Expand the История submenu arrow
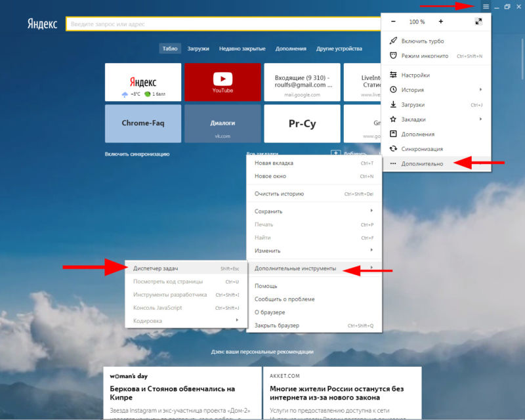This screenshot has height=420, width=525. click(x=480, y=89)
